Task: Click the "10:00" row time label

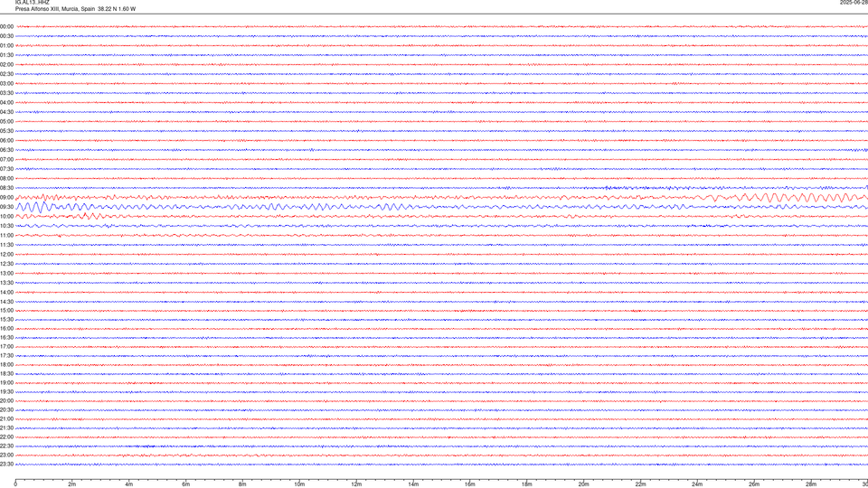Action: (6, 217)
